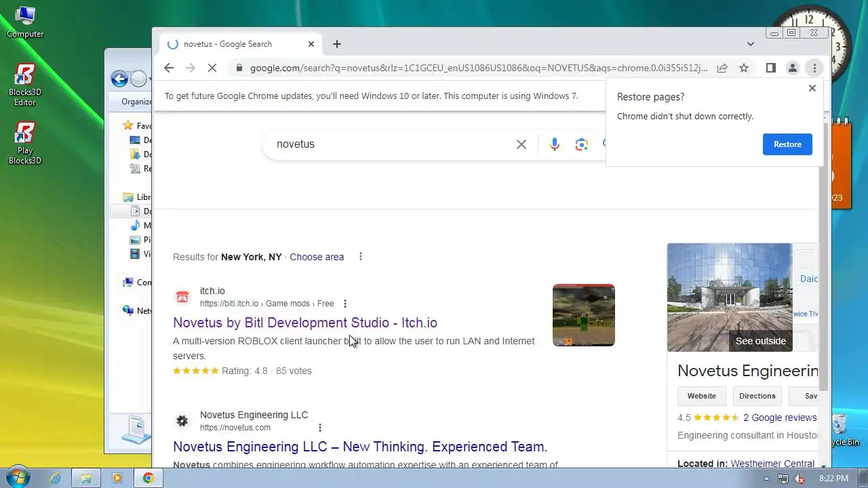Stop loading the page
868x488 pixels.
[212, 68]
